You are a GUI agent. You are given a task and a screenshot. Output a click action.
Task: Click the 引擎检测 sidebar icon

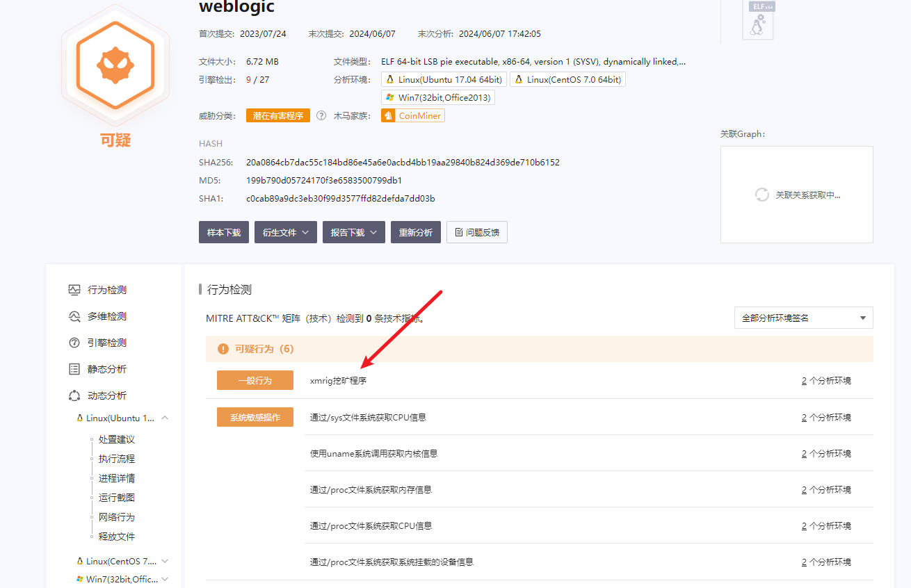(x=74, y=343)
